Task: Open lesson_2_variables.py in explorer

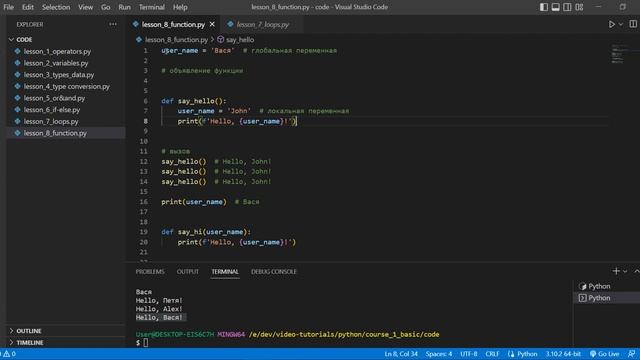Action: (x=56, y=63)
